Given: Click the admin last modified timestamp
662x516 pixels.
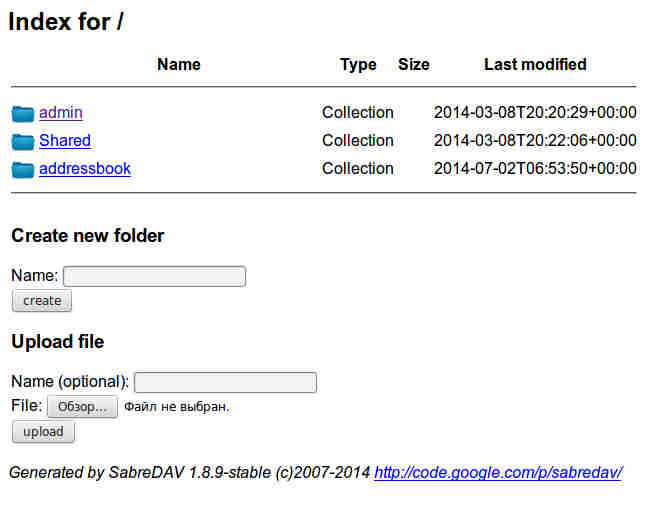Looking at the screenshot, I should pos(535,113).
